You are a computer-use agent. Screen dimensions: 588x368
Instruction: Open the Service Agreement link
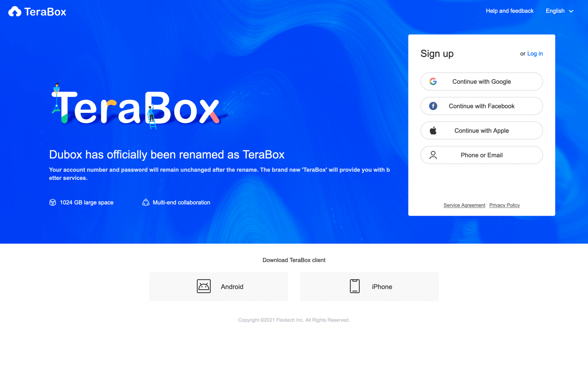tap(464, 205)
